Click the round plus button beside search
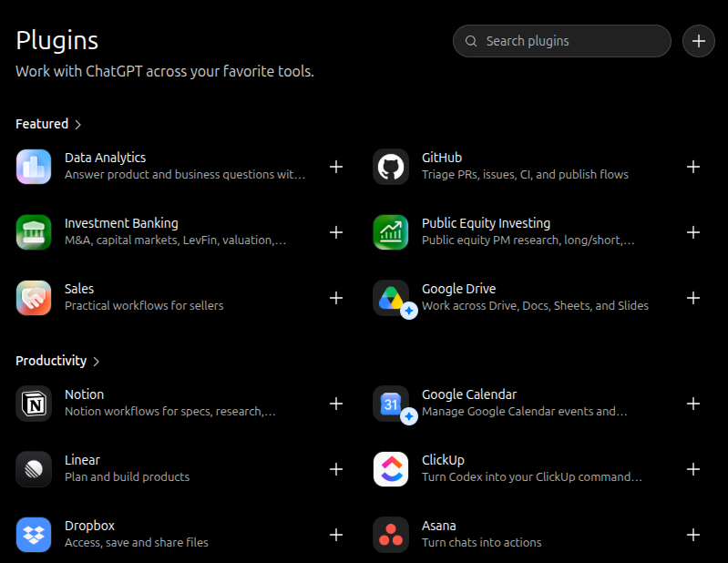This screenshot has width=728, height=563. coord(698,41)
